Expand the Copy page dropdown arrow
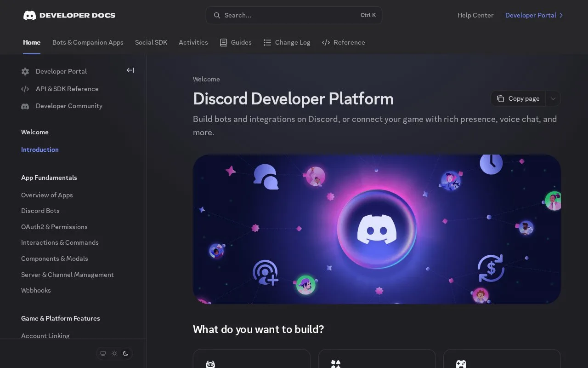The height and width of the screenshot is (368, 588). 553,98
